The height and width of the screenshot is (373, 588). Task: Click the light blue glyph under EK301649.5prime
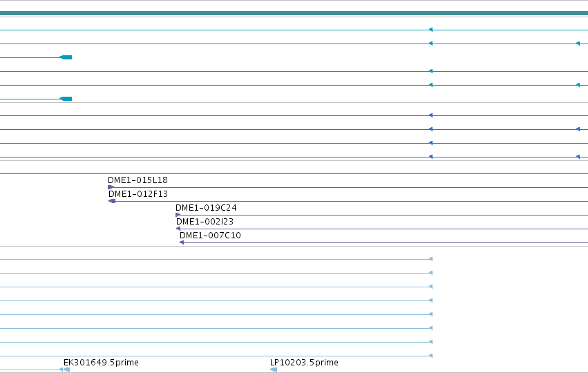66,370
